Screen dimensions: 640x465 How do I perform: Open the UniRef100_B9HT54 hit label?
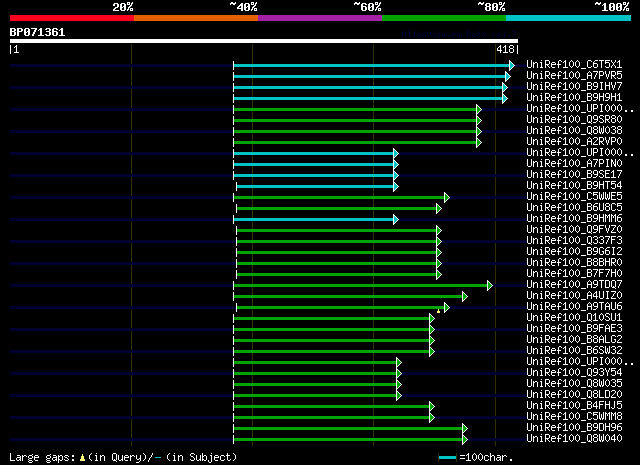[574, 186]
